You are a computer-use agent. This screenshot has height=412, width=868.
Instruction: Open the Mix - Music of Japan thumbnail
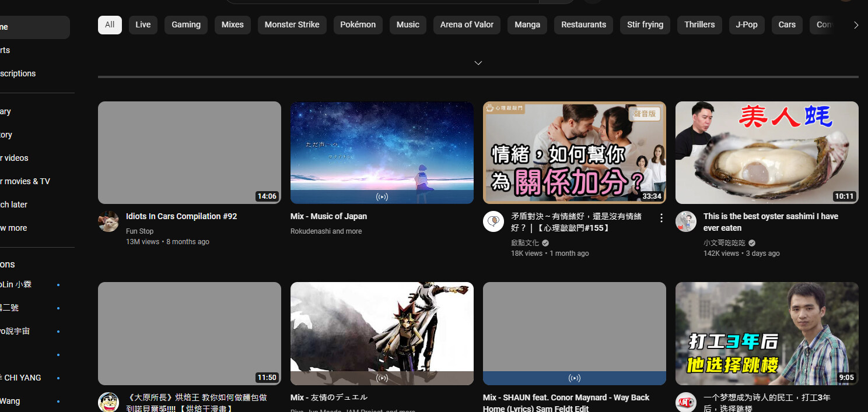point(382,153)
